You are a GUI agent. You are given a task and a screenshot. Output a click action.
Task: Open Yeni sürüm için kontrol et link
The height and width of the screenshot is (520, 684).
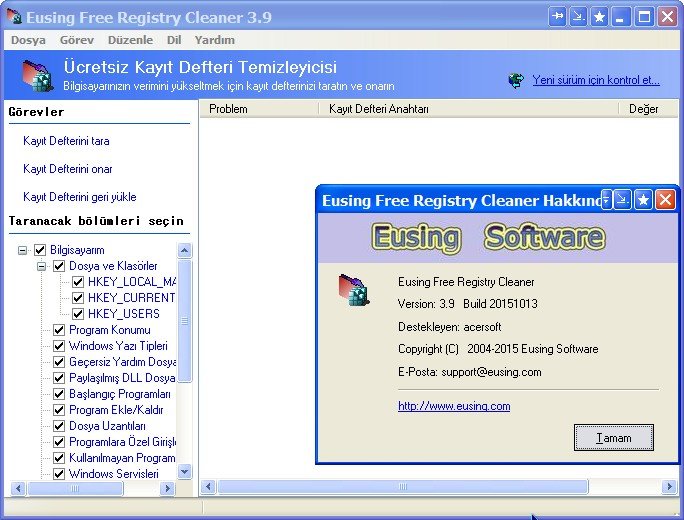click(596, 80)
